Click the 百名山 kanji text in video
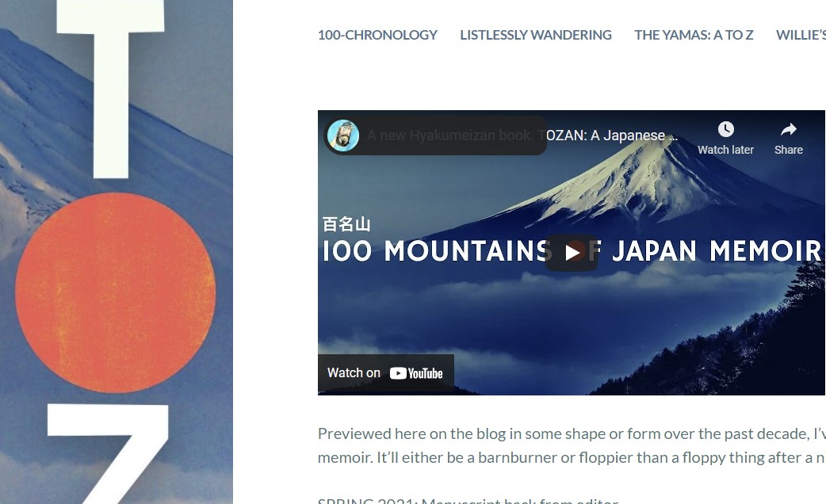The height and width of the screenshot is (504, 826). click(x=346, y=224)
